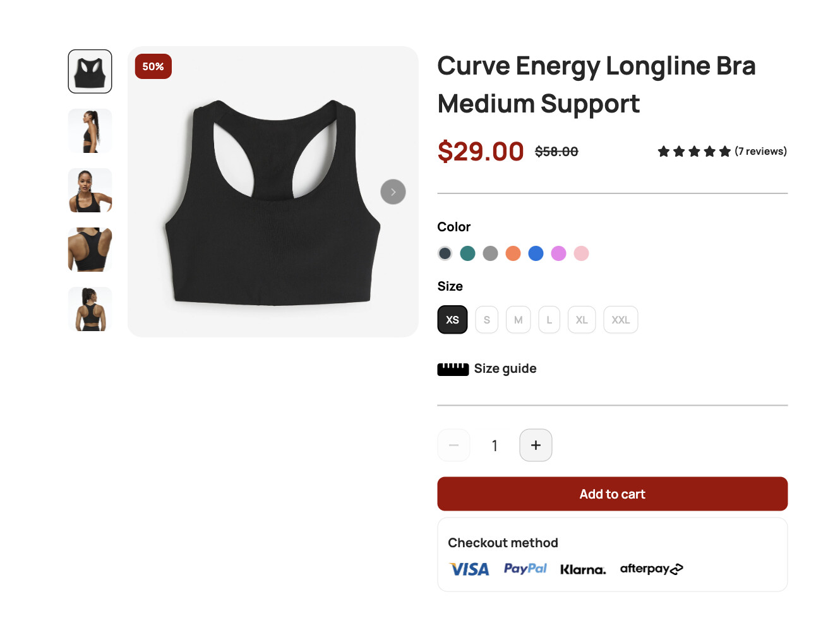Image resolution: width=840 pixels, height=618 pixels.
Task: Choose size L option
Action: pyautogui.click(x=549, y=320)
